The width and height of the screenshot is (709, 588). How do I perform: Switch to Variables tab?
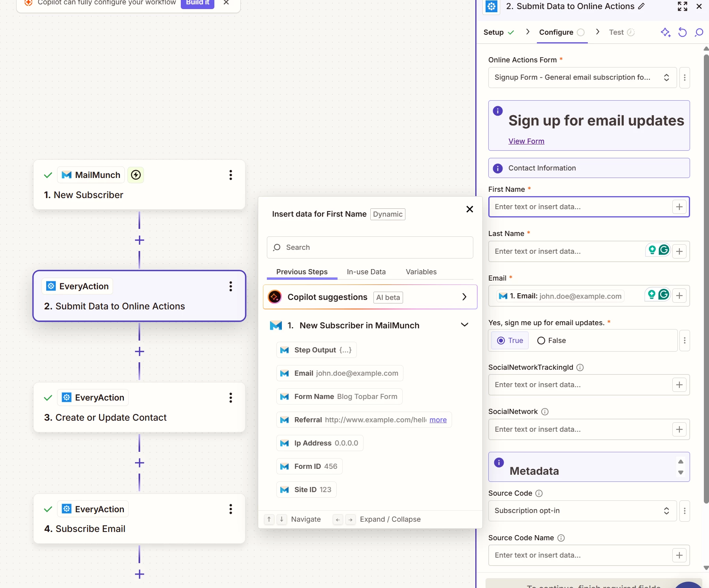(x=421, y=272)
